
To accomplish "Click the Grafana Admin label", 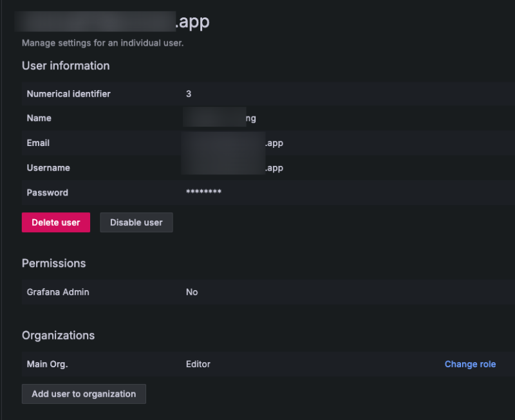I will 58,292.
